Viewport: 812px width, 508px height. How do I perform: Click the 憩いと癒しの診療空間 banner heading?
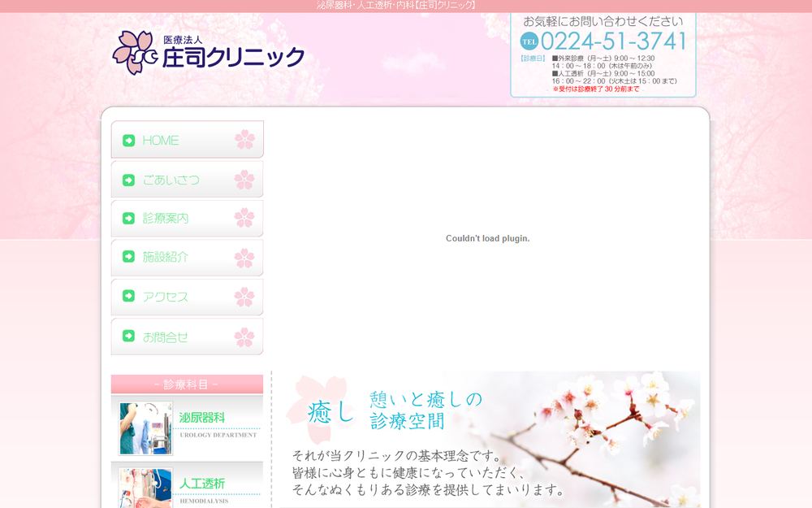[425, 410]
